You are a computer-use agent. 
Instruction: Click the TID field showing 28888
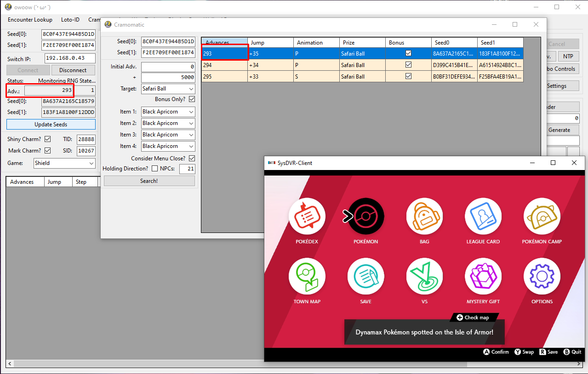coord(86,139)
